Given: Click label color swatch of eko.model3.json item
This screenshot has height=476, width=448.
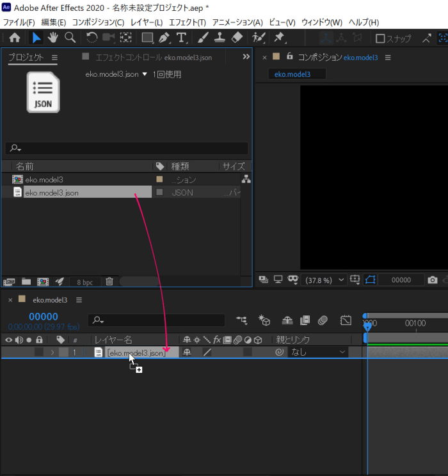Looking at the screenshot, I should tap(159, 192).
